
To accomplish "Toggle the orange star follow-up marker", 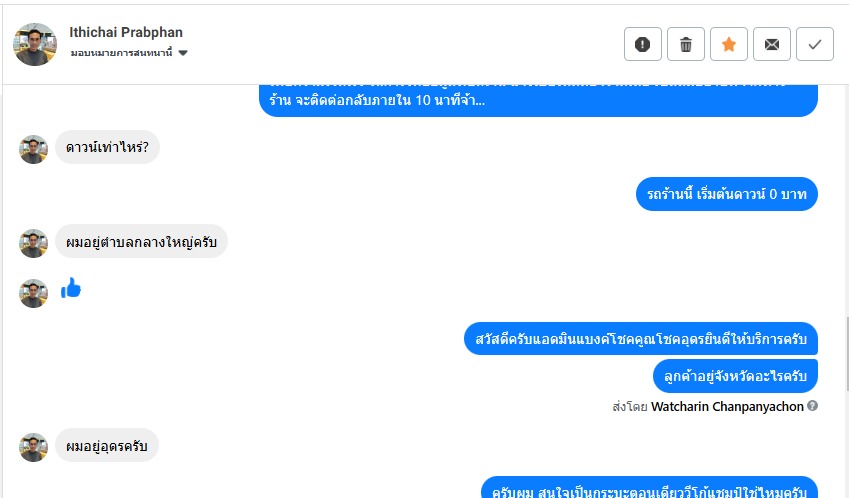I will click(x=729, y=44).
